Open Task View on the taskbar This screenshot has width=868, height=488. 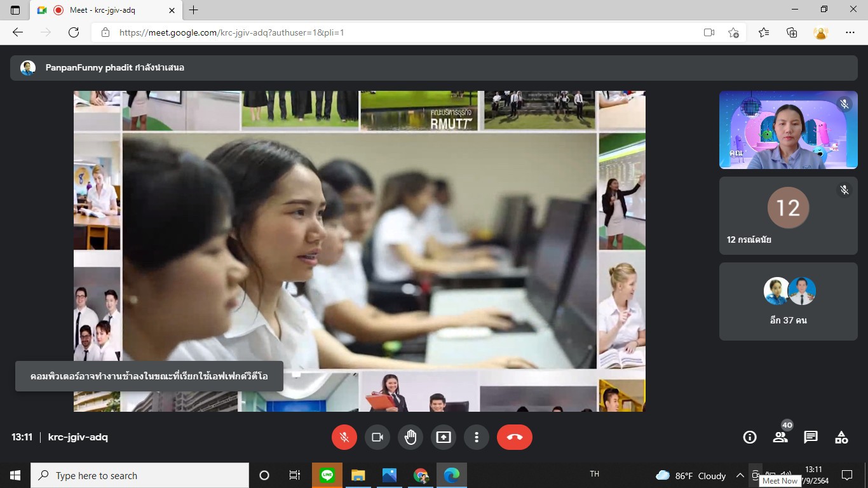(295, 475)
